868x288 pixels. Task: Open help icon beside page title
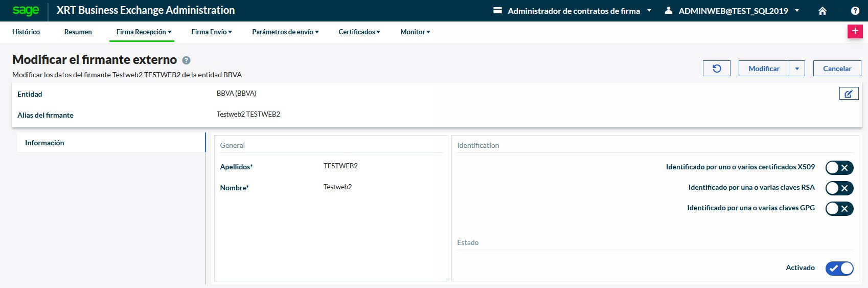point(187,60)
